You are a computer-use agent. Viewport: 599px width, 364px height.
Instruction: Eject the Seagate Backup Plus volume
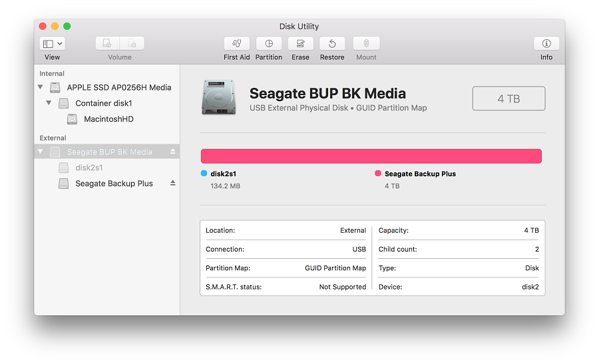tap(172, 183)
